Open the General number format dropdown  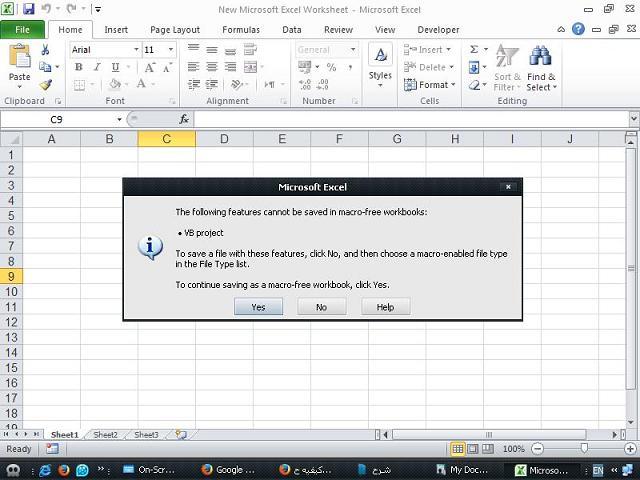(x=353, y=50)
